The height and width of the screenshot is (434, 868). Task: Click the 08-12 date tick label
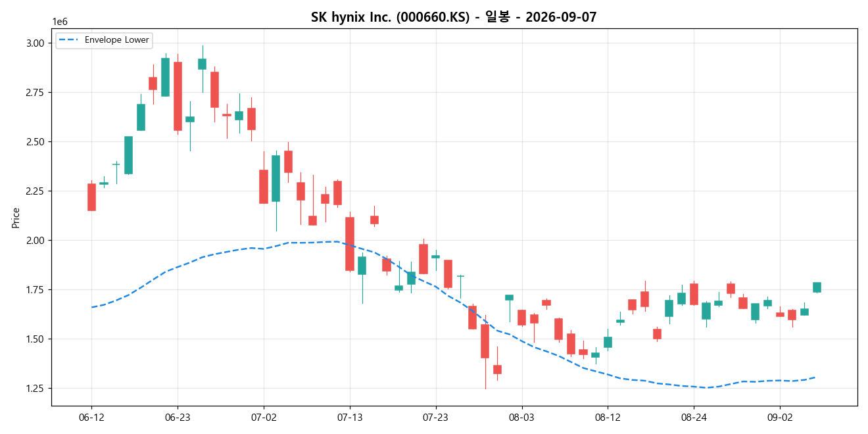[608, 417]
